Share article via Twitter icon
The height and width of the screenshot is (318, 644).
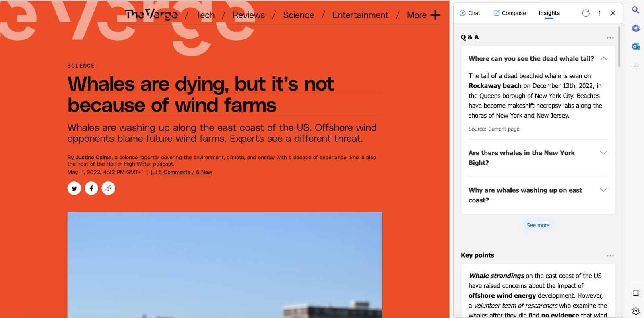click(74, 188)
